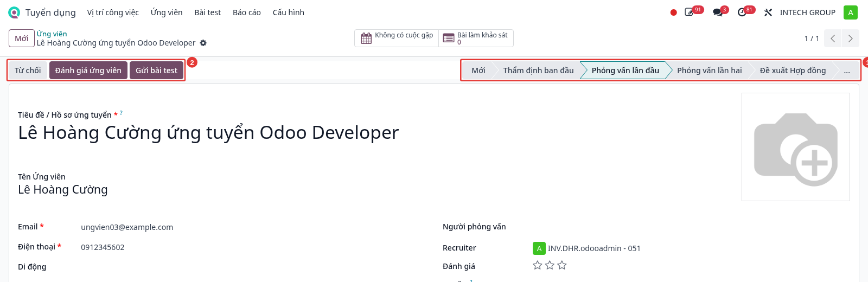Expand more stages with ellipsis button
The image size is (868, 282).
[x=847, y=70]
